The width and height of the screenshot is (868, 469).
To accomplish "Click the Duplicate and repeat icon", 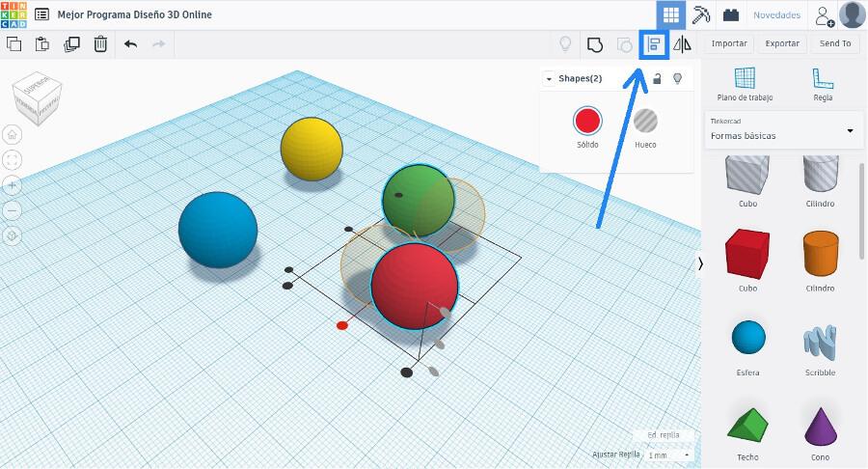I will pyautogui.click(x=71, y=43).
